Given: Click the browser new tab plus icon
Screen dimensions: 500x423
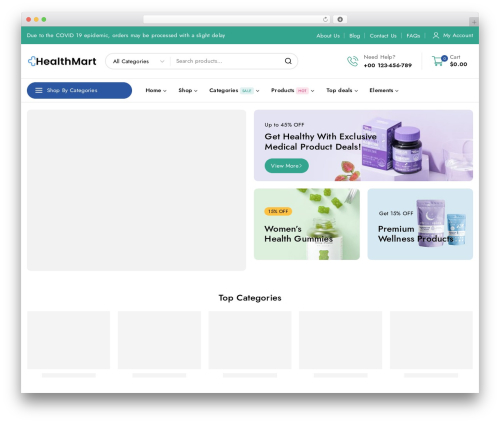Looking at the screenshot, I should [474, 22].
